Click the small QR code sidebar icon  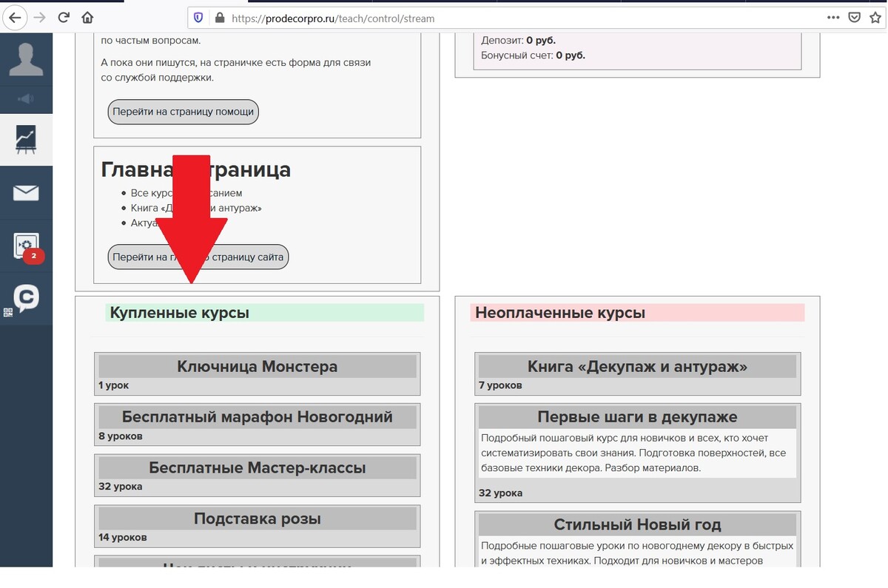point(8,313)
